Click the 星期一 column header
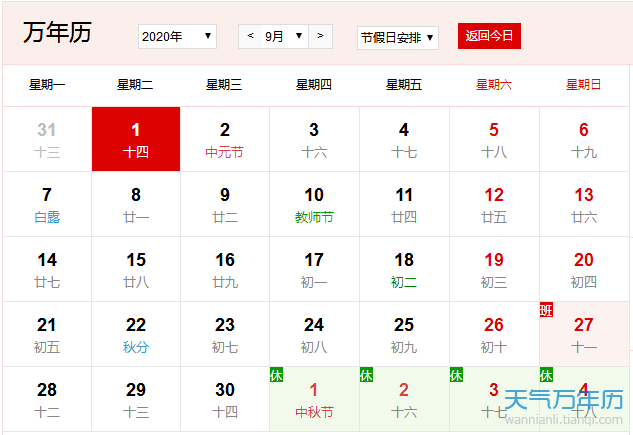633x435 pixels. coord(47,85)
